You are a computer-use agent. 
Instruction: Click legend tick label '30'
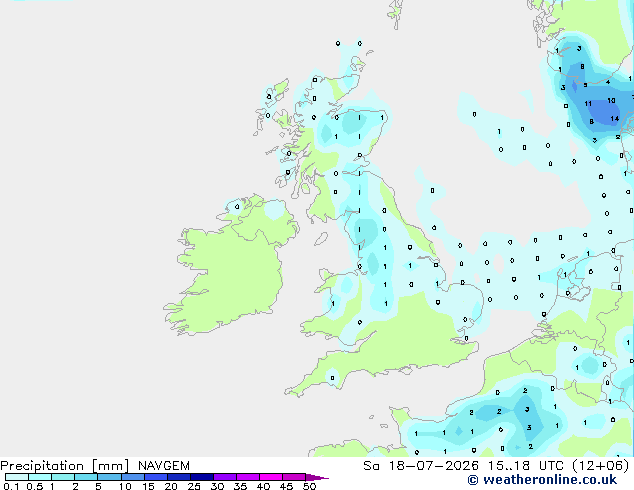pyautogui.click(x=217, y=486)
